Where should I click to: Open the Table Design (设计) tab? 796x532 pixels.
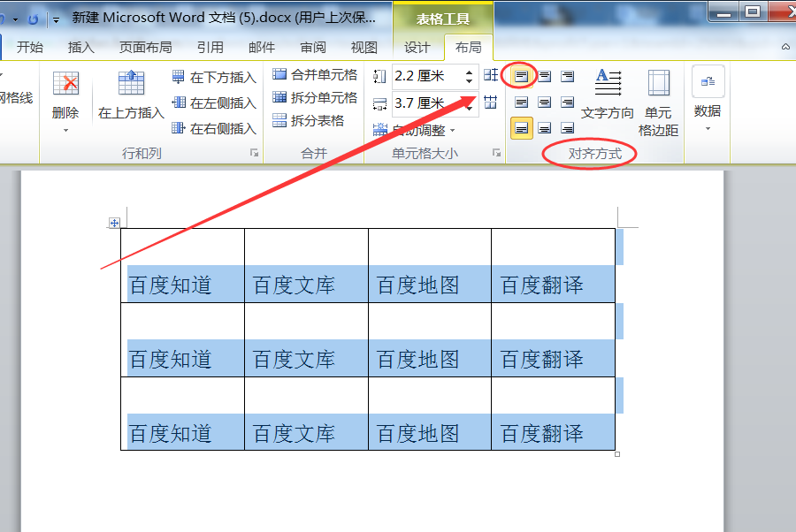click(417, 47)
